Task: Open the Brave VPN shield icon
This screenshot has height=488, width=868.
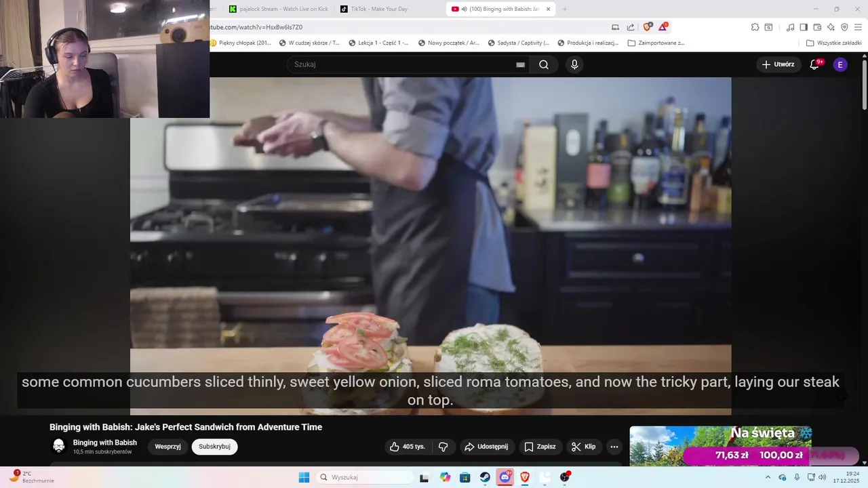Action: [844, 27]
